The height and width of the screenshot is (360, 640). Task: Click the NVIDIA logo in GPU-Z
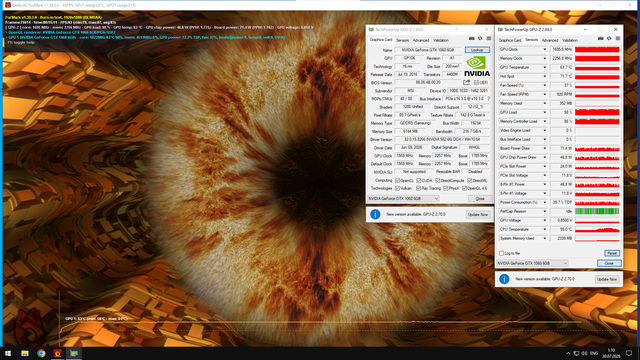pos(477,67)
